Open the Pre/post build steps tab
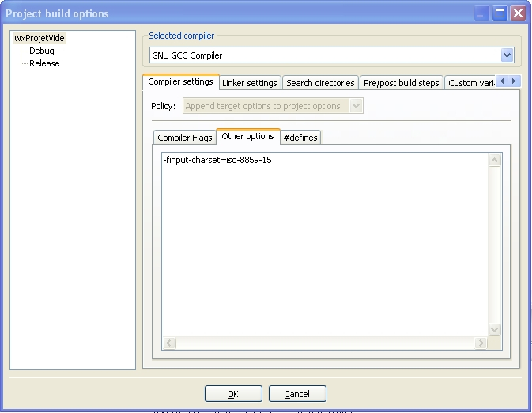Viewport: 532px width, 413px height. pyautogui.click(x=401, y=83)
